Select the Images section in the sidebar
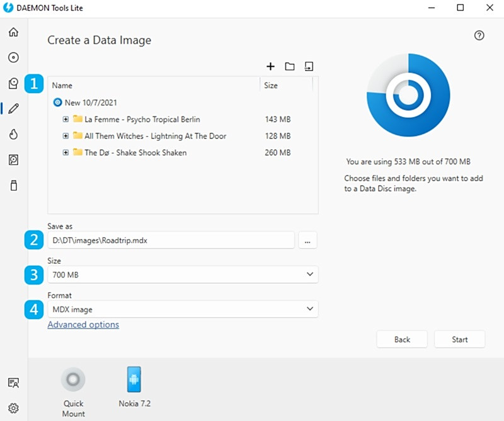This screenshot has height=421, width=504. click(13, 82)
